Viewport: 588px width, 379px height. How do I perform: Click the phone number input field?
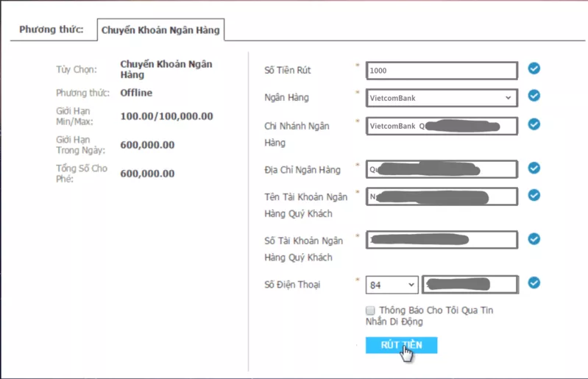[x=470, y=285]
